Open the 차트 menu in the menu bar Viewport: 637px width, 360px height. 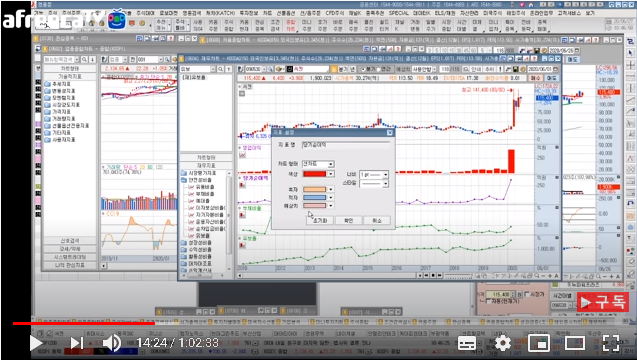267,13
